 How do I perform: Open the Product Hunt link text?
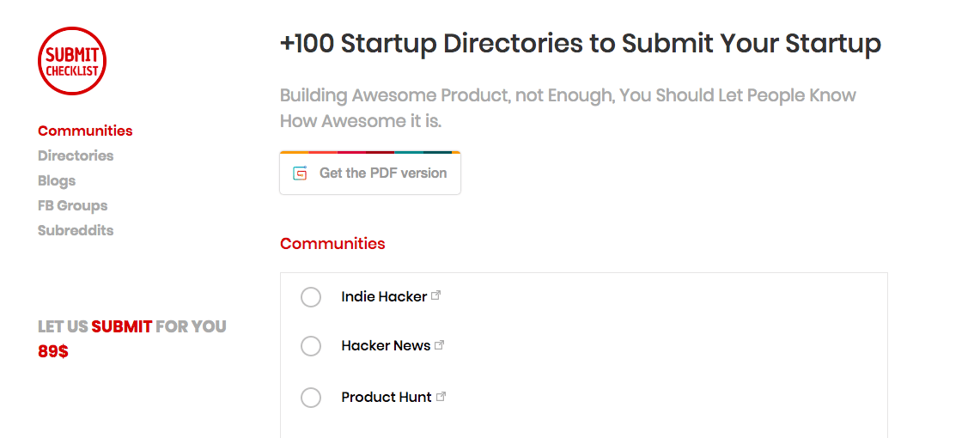click(x=387, y=398)
